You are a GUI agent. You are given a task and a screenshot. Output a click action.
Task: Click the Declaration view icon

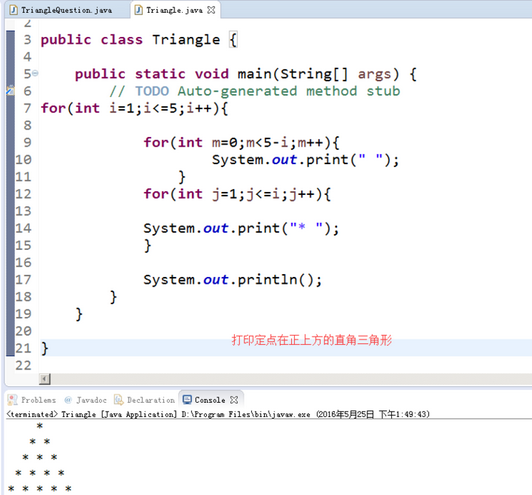(x=119, y=400)
